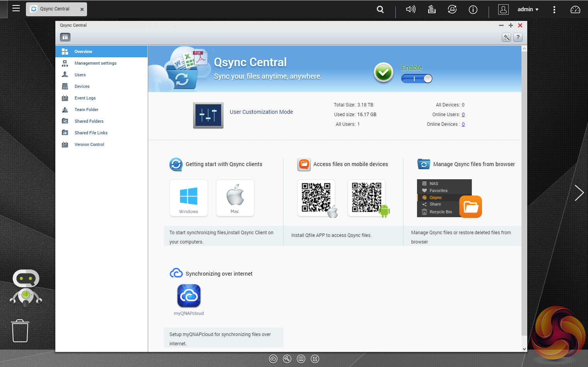
Task: Click the Manage Qsync files folder icon
Action: [x=424, y=164]
